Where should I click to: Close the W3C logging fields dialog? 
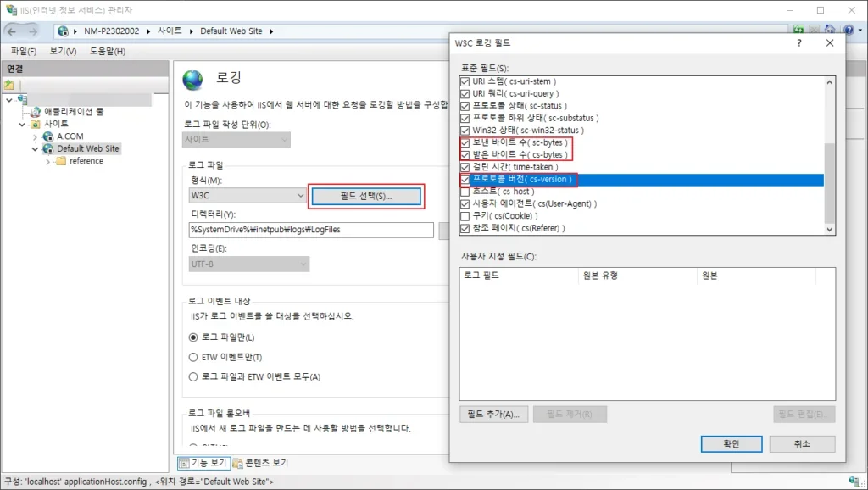(830, 42)
